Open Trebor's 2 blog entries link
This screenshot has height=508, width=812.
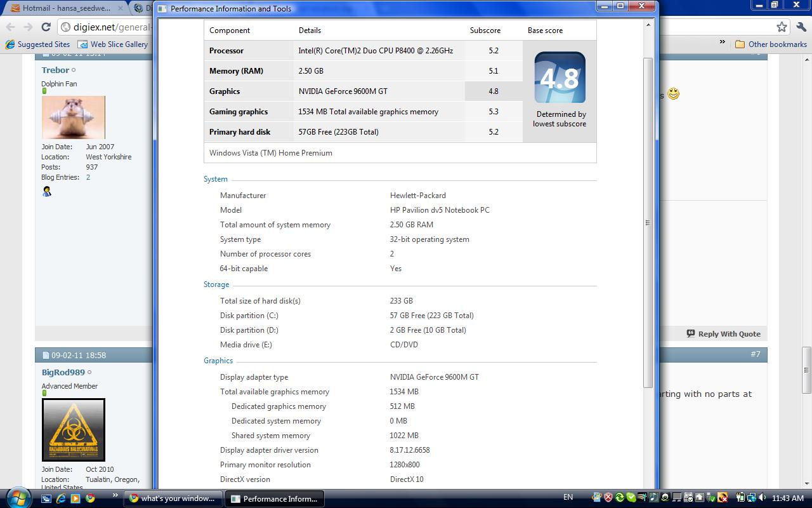tap(88, 177)
